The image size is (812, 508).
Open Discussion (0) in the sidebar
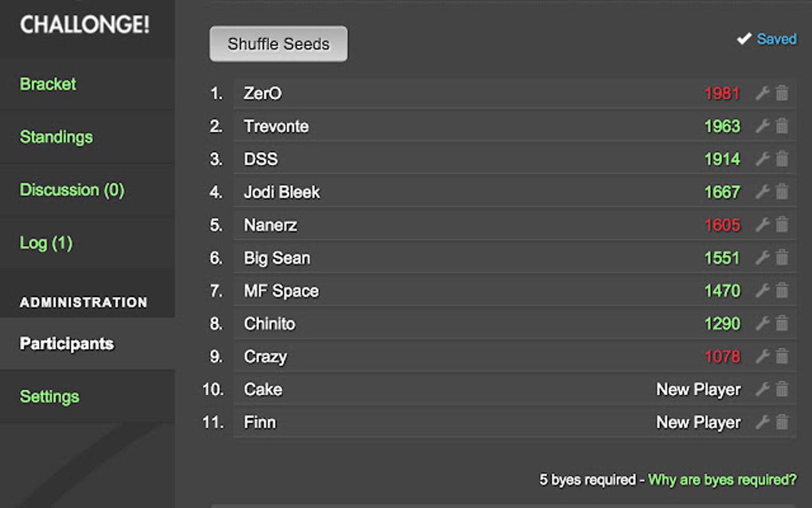[x=72, y=190]
